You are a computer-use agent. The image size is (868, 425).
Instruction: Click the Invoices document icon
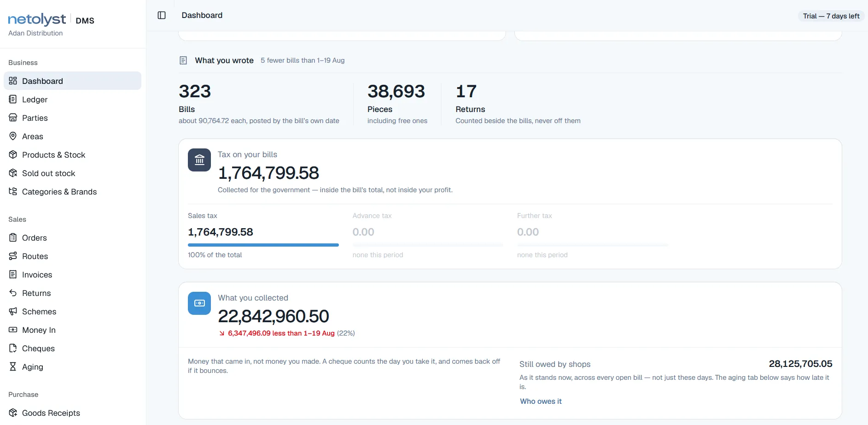13,274
